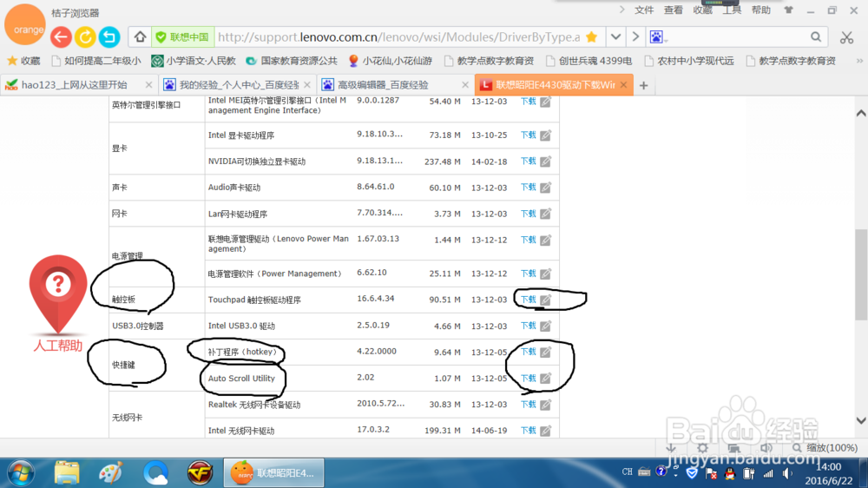The width and height of the screenshot is (868, 488).
Task: Click the vertical scrollbar thumb
Action: 861,274
